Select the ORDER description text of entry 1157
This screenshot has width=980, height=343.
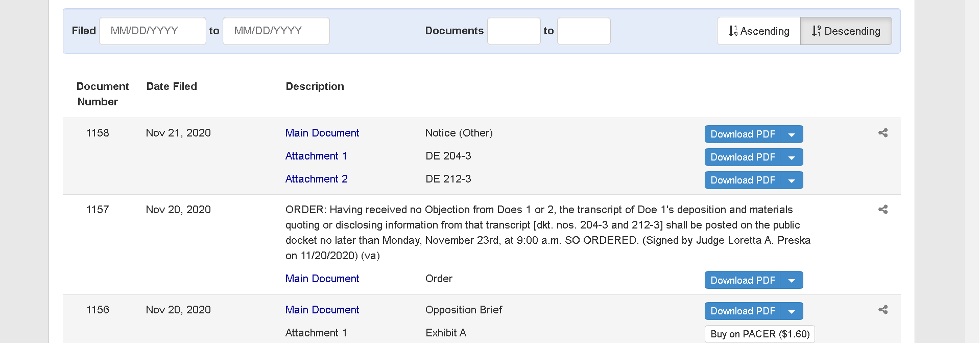(x=548, y=233)
